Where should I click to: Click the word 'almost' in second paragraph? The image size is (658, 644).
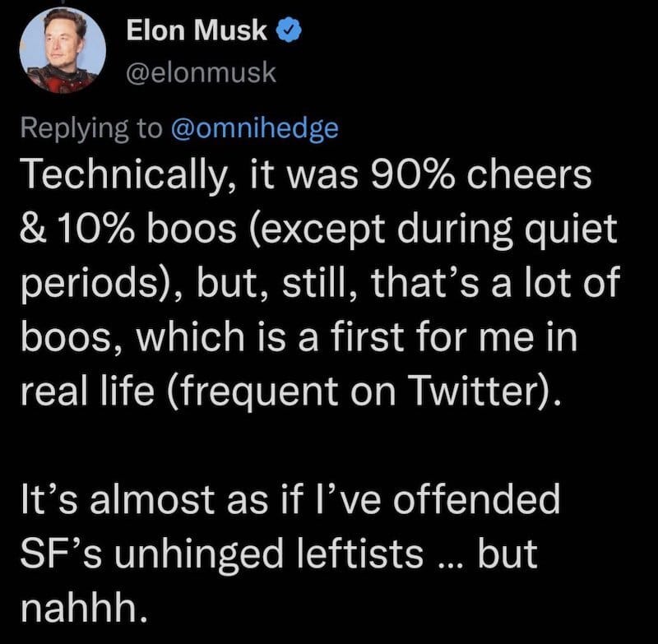[x=152, y=499]
